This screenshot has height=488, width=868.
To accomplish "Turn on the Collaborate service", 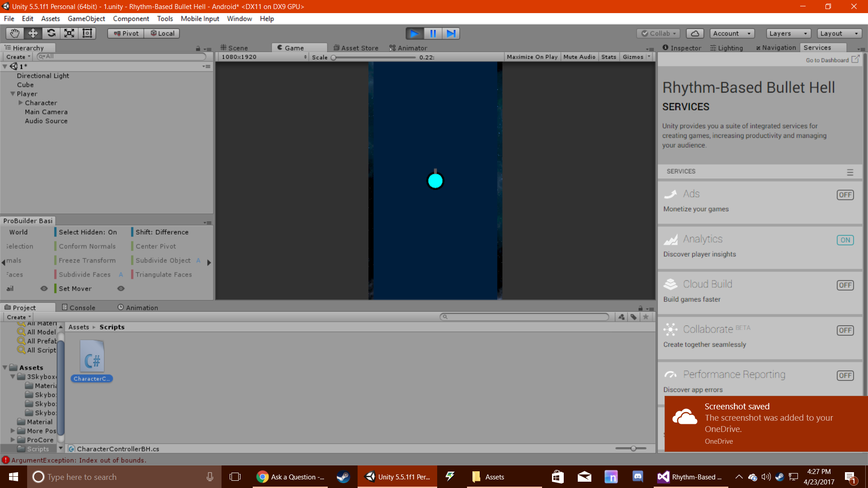I will click(845, 330).
